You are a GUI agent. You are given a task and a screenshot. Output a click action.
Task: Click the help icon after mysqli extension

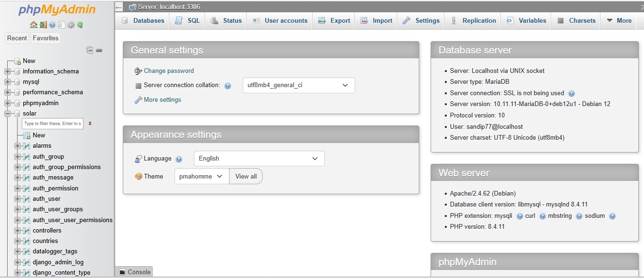coord(520,216)
